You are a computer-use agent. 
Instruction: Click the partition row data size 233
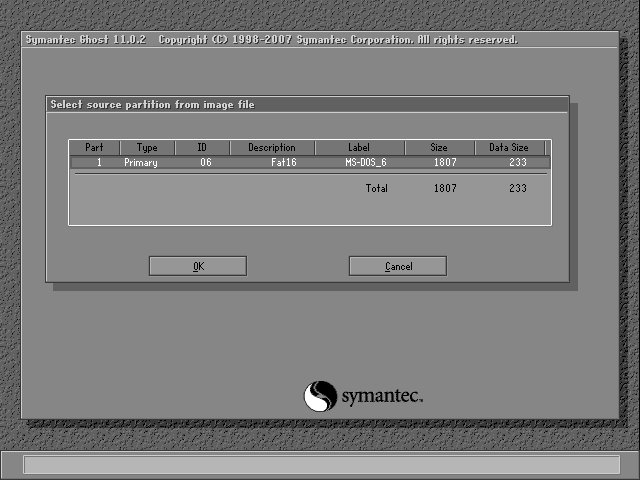tap(518, 162)
